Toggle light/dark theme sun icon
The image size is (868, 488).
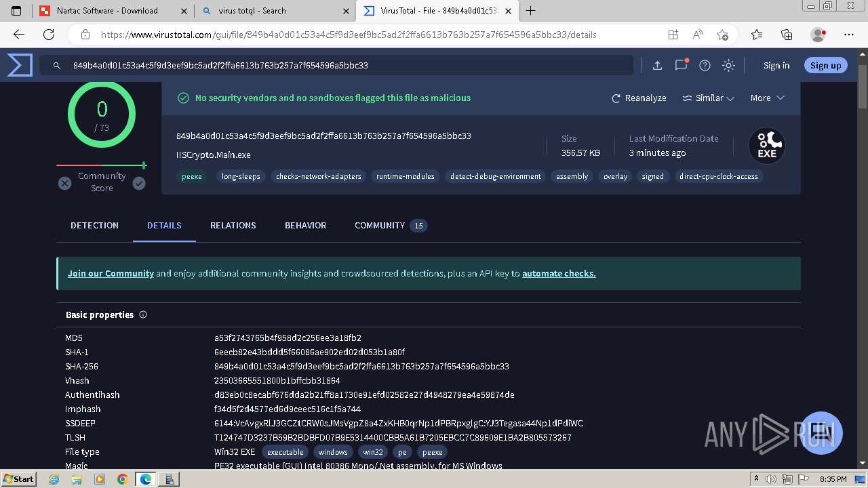pos(728,65)
